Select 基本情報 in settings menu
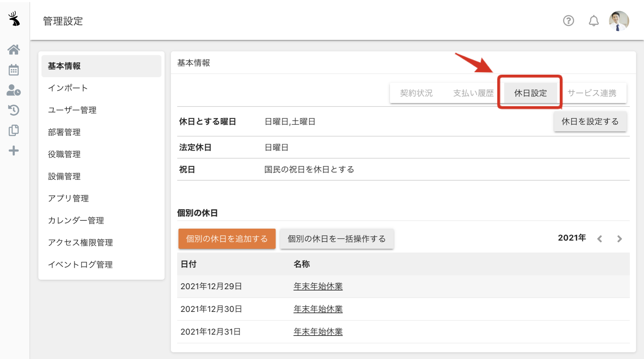This screenshot has width=644, height=359. coord(101,66)
